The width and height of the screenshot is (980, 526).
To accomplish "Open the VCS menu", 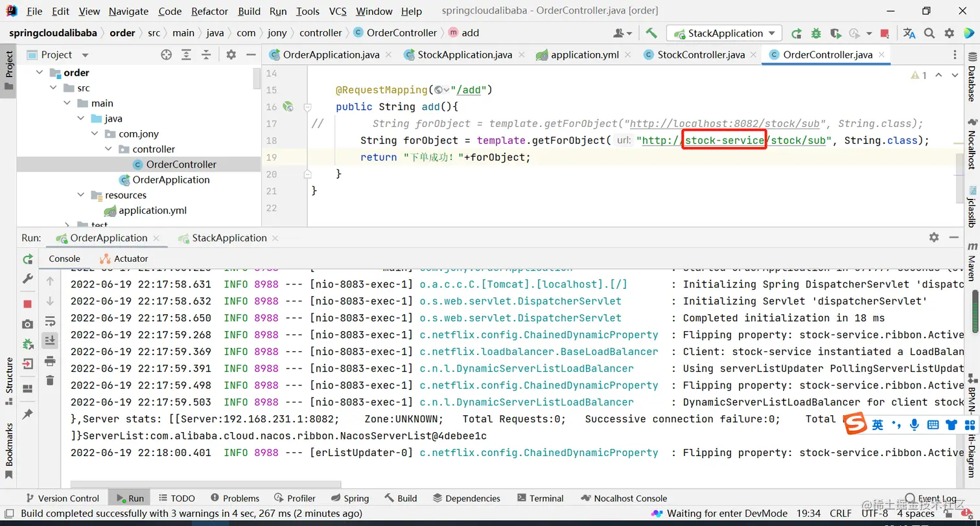I will click(x=338, y=11).
